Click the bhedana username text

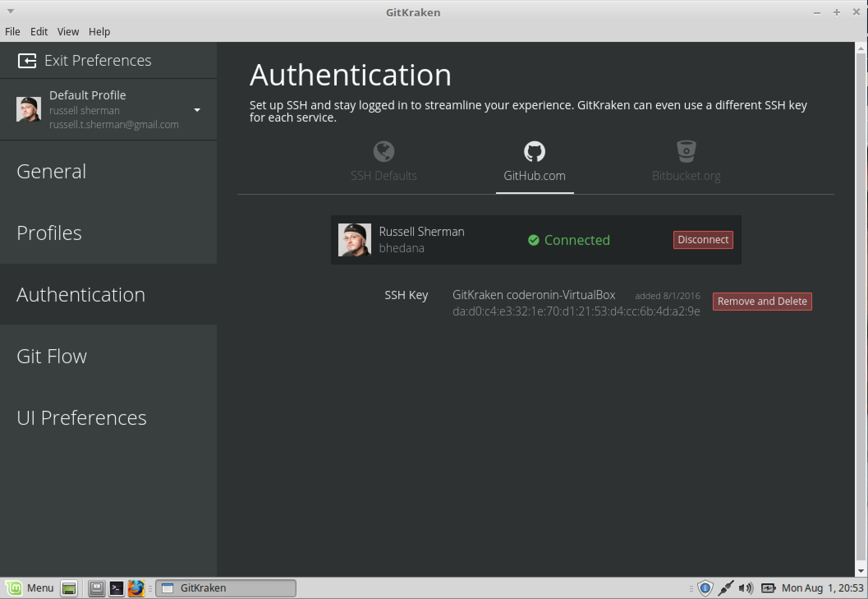(402, 248)
